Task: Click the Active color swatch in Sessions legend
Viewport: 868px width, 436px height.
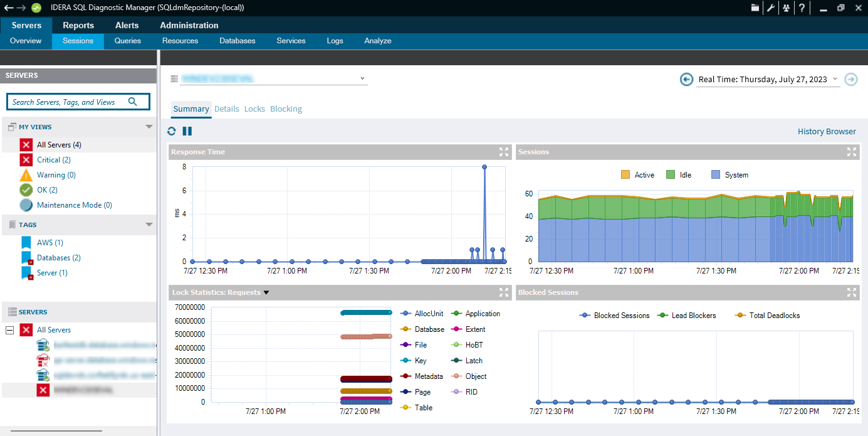Action: point(625,175)
